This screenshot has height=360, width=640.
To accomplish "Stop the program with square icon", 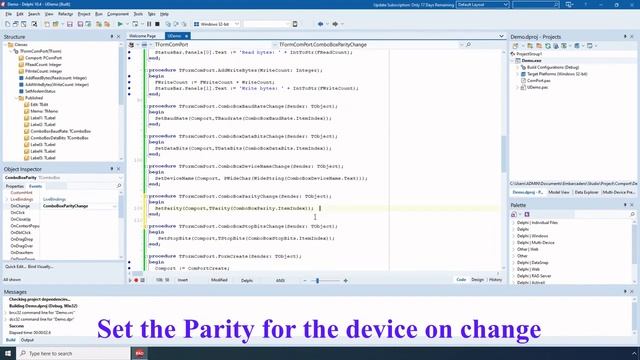I will click(157, 24).
